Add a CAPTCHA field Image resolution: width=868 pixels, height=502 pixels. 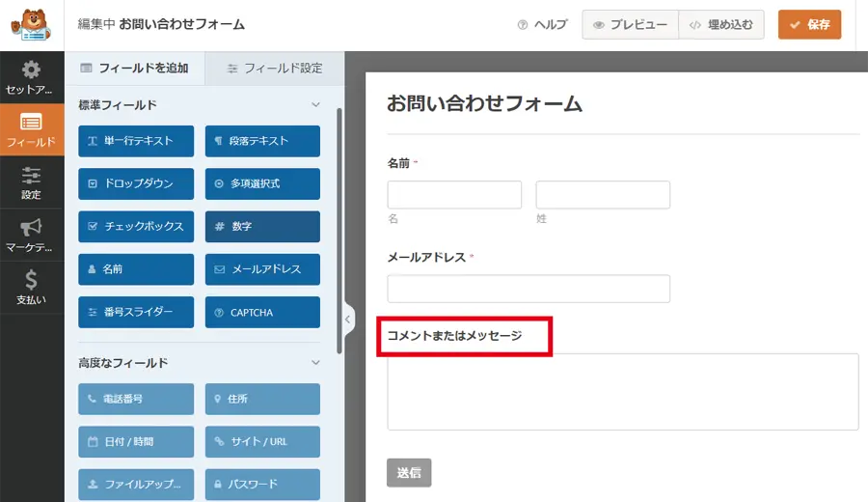tap(262, 312)
